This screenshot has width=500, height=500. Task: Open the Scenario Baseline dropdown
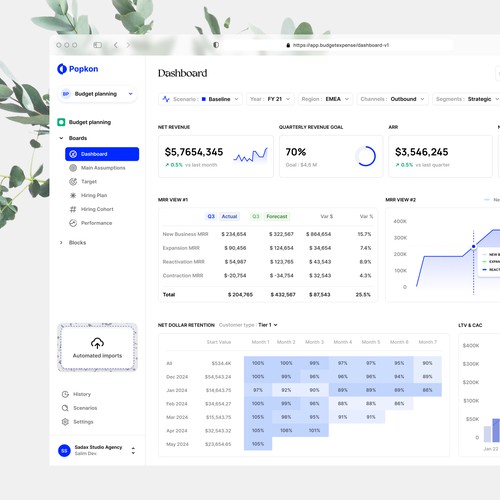tap(200, 99)
